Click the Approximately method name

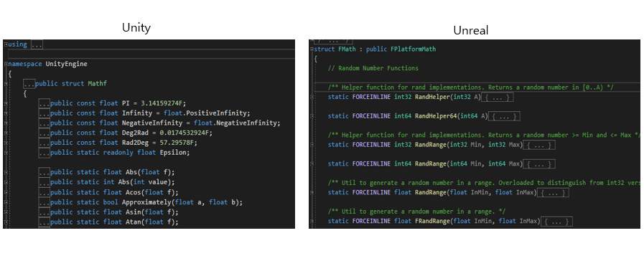click(147, 202)
